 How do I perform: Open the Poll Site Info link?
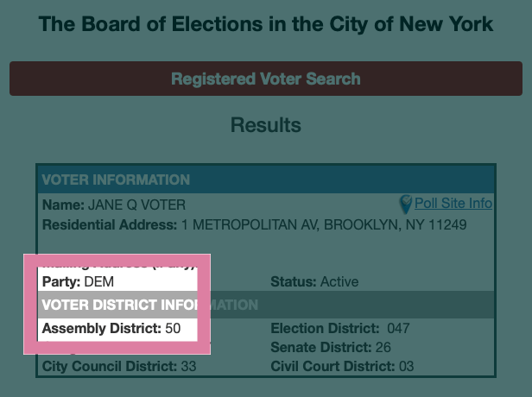pyautogui.click(x=453, y=204)
